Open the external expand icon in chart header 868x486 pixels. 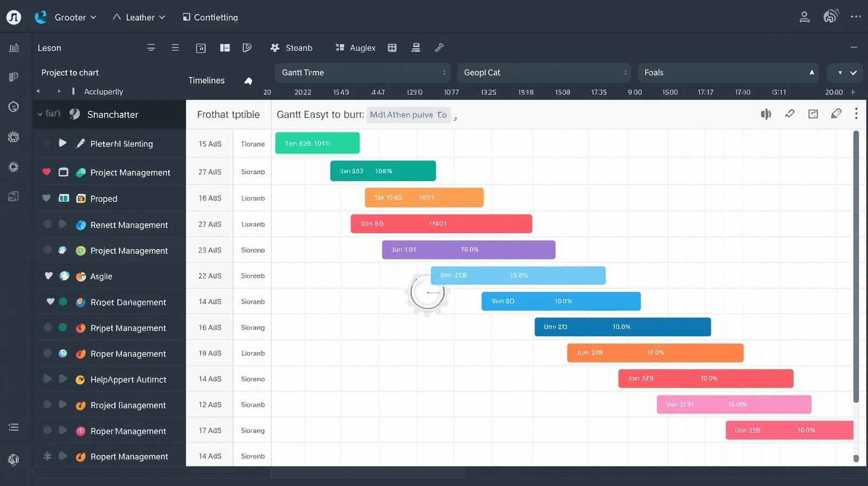(x=813, y=114)
